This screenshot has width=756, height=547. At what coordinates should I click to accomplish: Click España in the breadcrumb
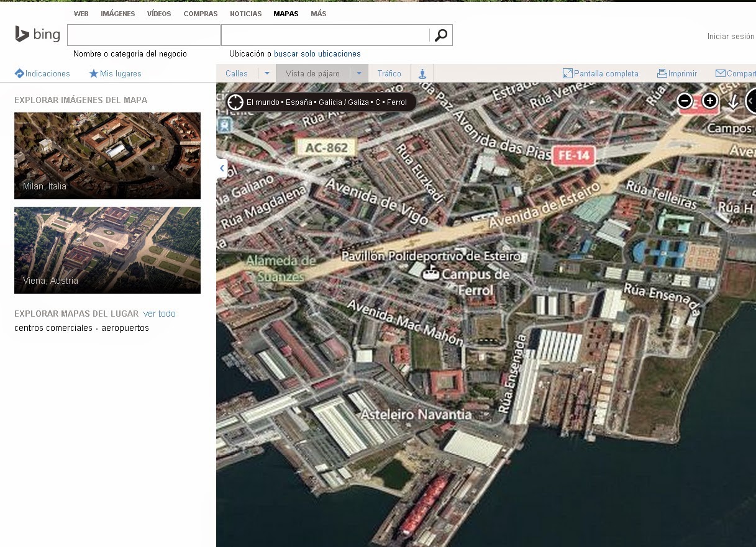tap(299, 102)
